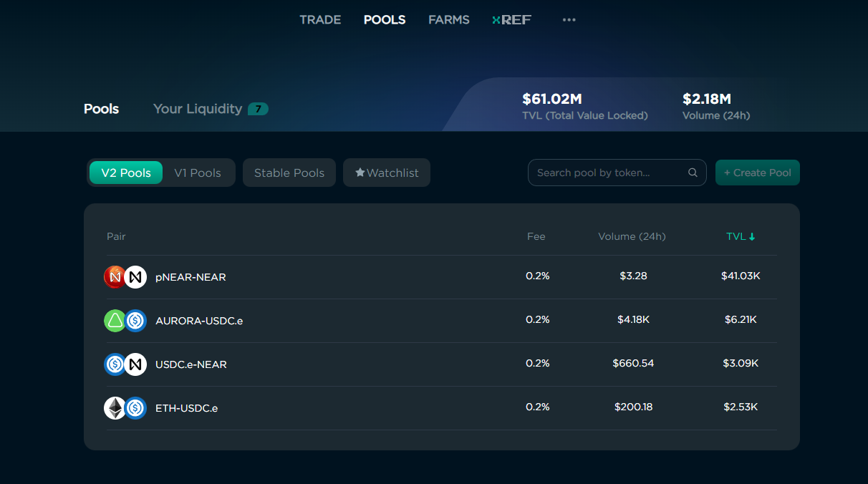This screenshot has height=484, width=868.
Task: Switch to Your Liquidity tab
Action: (x=198, y=109)
